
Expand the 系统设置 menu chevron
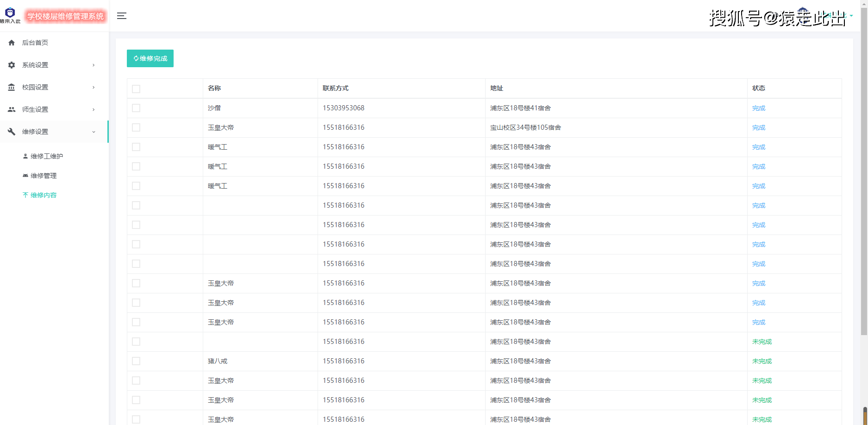pyautogui.click(x=94, y=65)
